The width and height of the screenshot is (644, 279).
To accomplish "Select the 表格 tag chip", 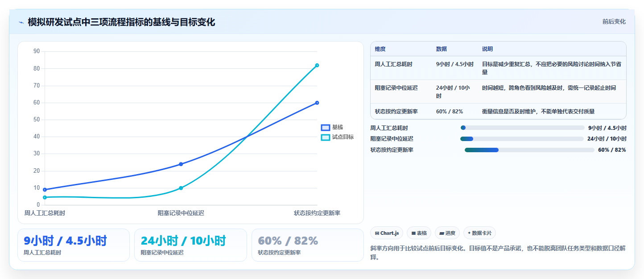I will pyautogui.click(x=419, y=233).
